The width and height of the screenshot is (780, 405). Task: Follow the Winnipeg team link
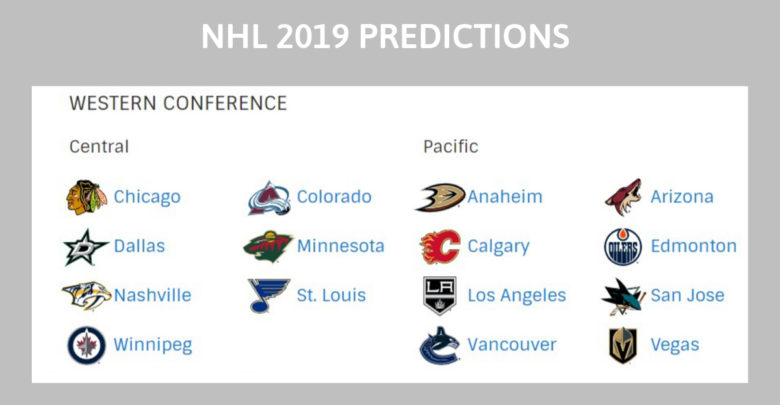153,345
